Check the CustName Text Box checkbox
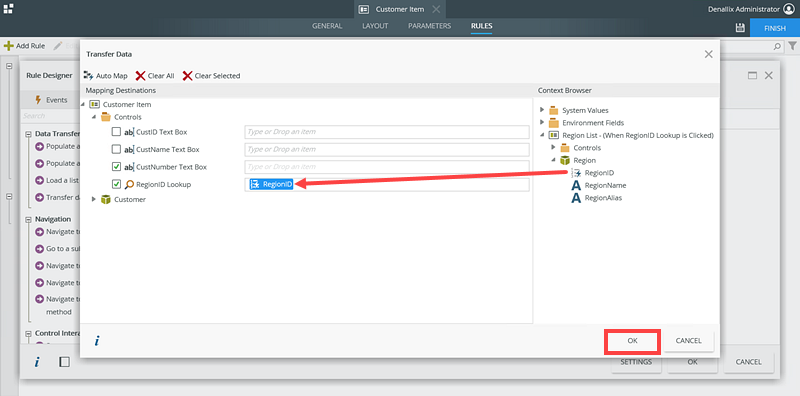The height and width of the screenshot is (396, 800). coord(116,150)
